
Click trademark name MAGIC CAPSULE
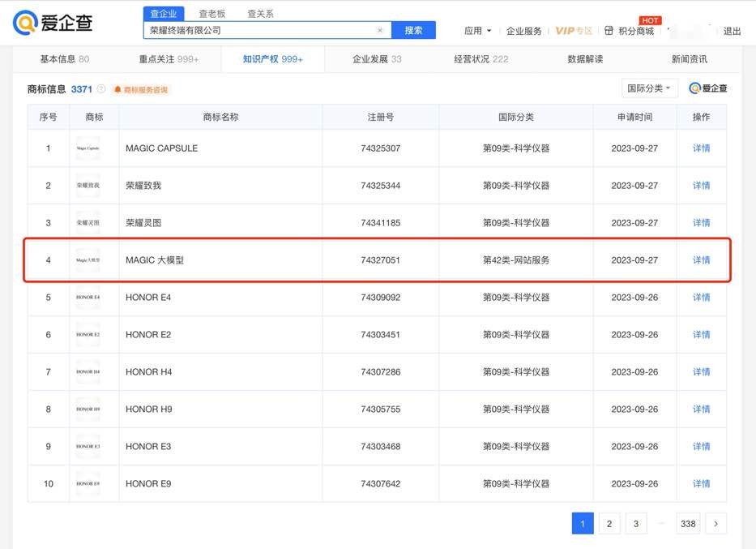pyautogui.click(x=161, y=148)
